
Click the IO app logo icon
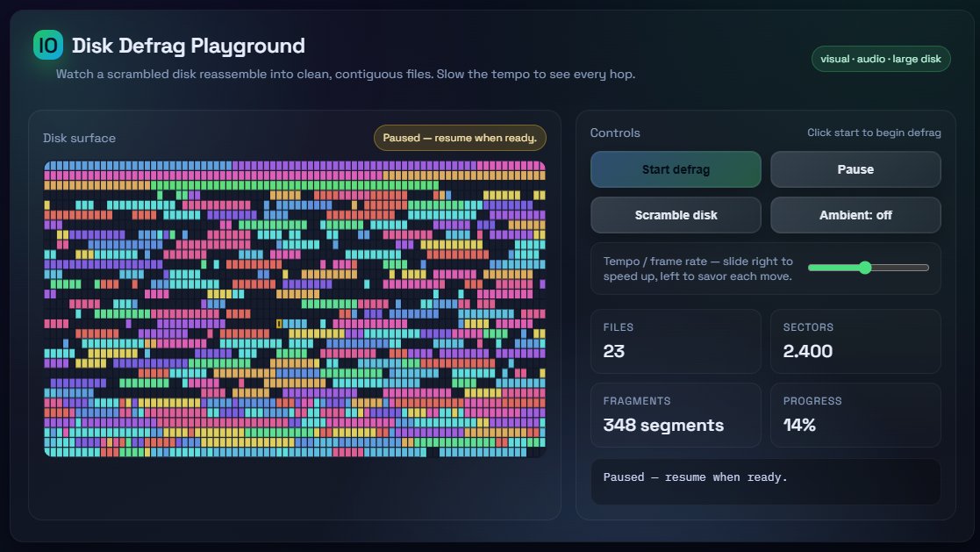[x=48, y=45]
